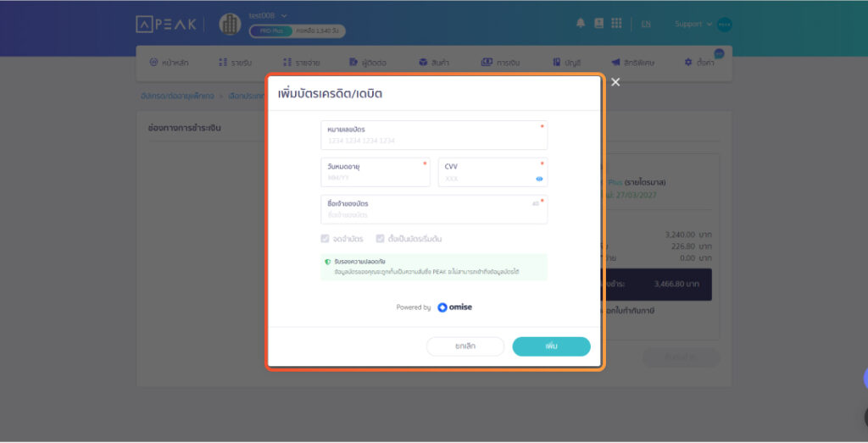
Task: Open the สินค้า products menu
Action: tap(434, 63)
